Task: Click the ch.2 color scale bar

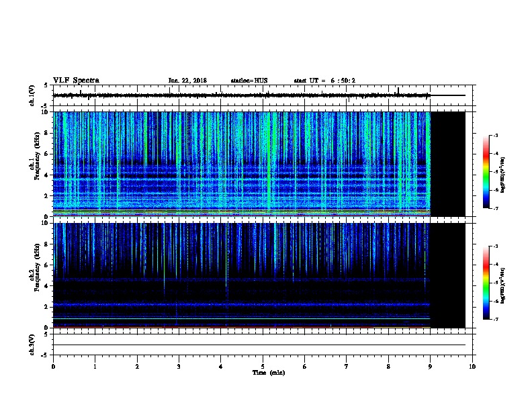Action: tap(486, 283)
